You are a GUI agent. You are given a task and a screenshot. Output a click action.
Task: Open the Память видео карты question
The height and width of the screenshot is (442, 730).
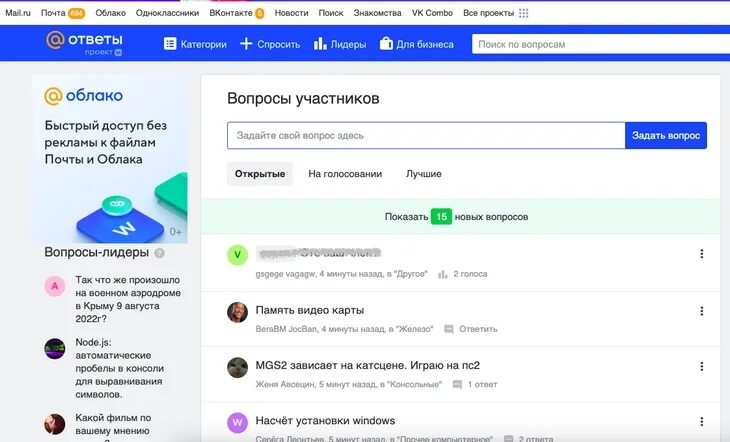click(310, 310)
